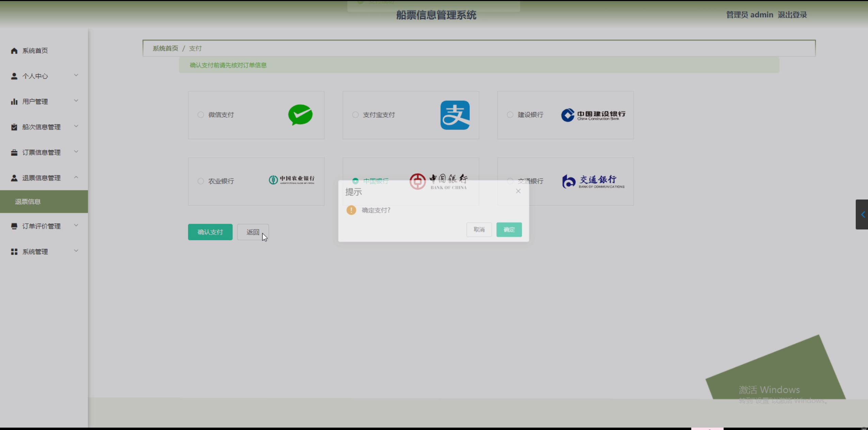Click the orange warning icon in the dialog

tap(351, 210)
